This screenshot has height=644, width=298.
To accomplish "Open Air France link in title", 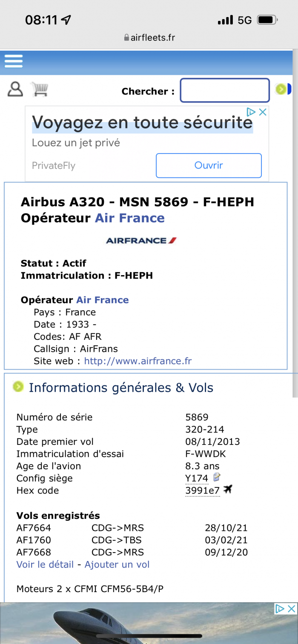I will coord(129,218).
